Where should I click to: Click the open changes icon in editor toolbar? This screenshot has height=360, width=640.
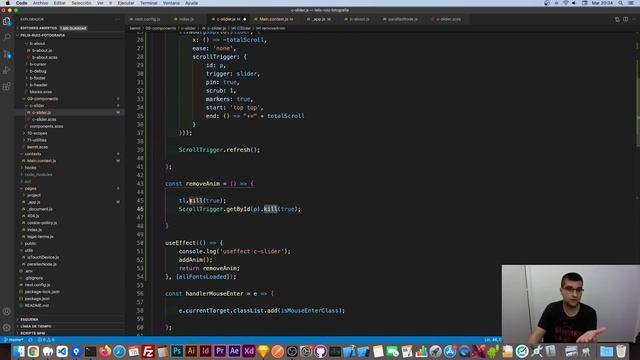point(617,19)
